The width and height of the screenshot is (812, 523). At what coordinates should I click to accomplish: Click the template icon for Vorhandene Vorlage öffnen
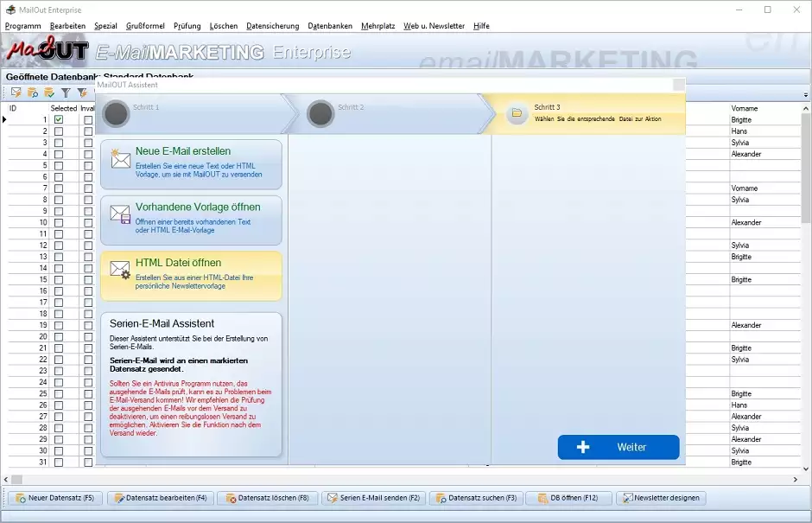pyautogui.click(x=120, y=214)
